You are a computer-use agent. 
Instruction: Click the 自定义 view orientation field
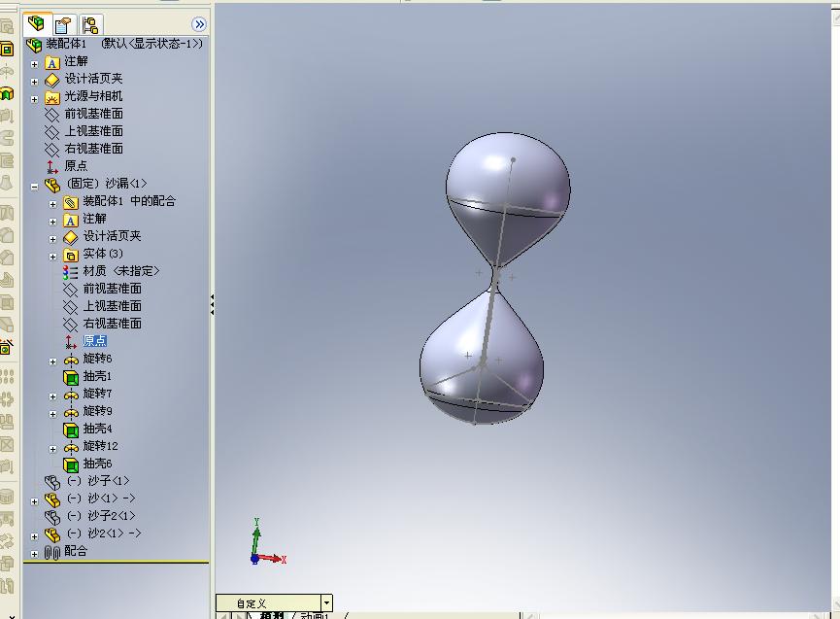(x=268, y=602)
